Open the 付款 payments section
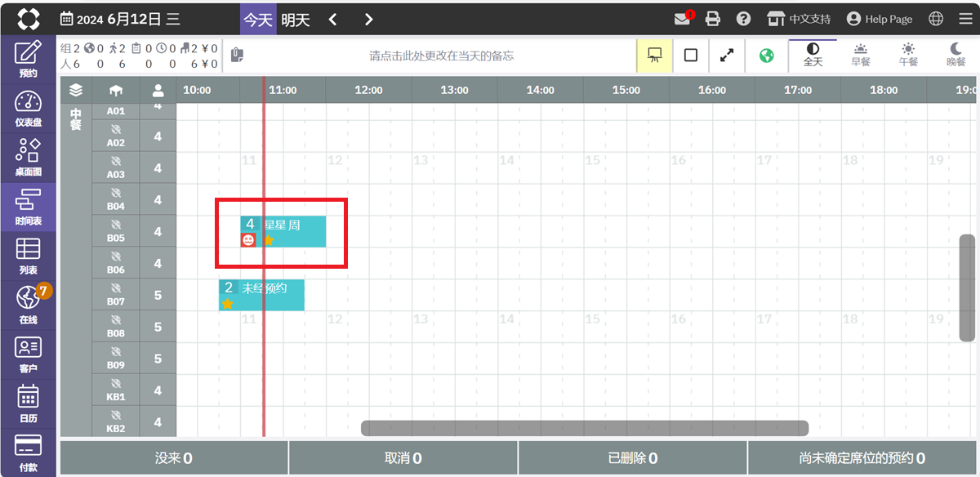 pos(28,452)
